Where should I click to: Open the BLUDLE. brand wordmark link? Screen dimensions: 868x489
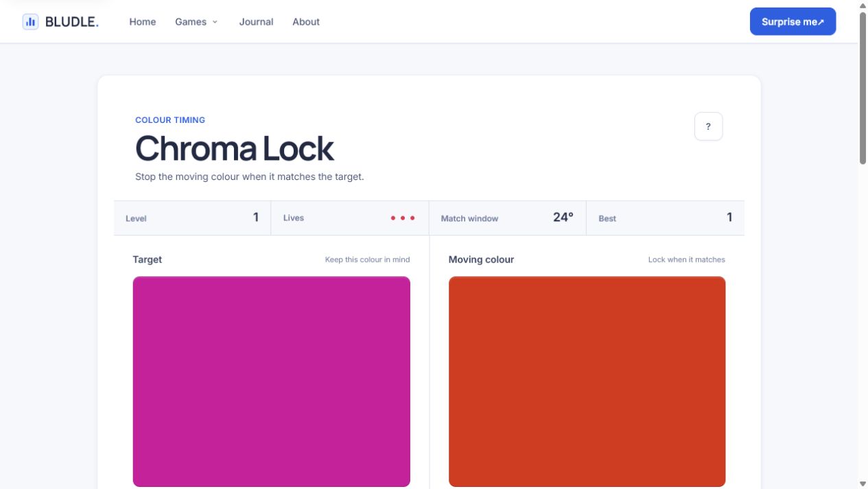click(72, 21)
